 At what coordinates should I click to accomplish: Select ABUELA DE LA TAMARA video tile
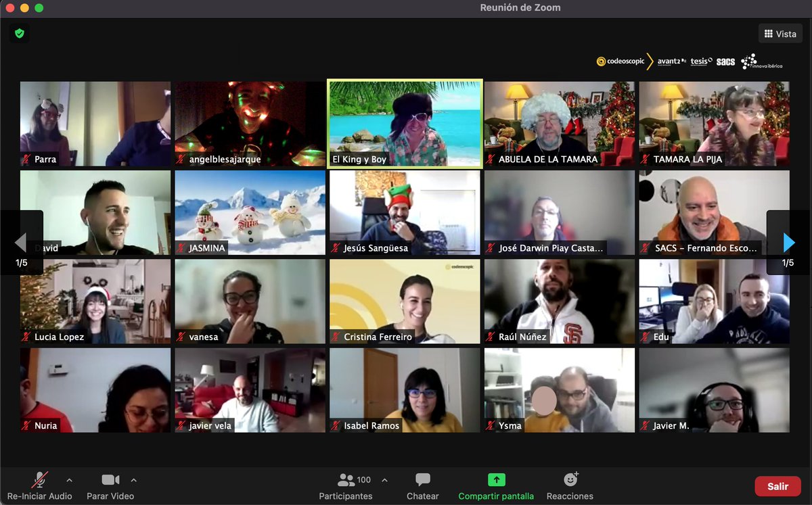[x=560, y=124]
